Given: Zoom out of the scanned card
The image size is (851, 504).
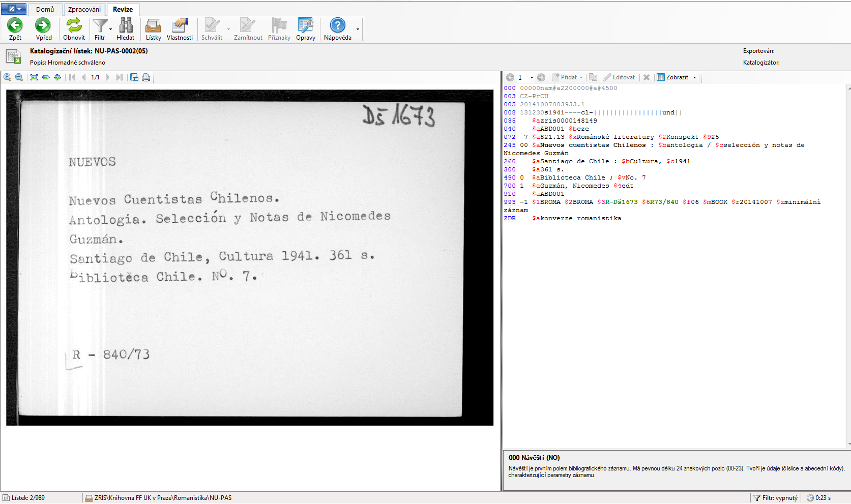Looking at the screenshot, I should click(19, 77).
